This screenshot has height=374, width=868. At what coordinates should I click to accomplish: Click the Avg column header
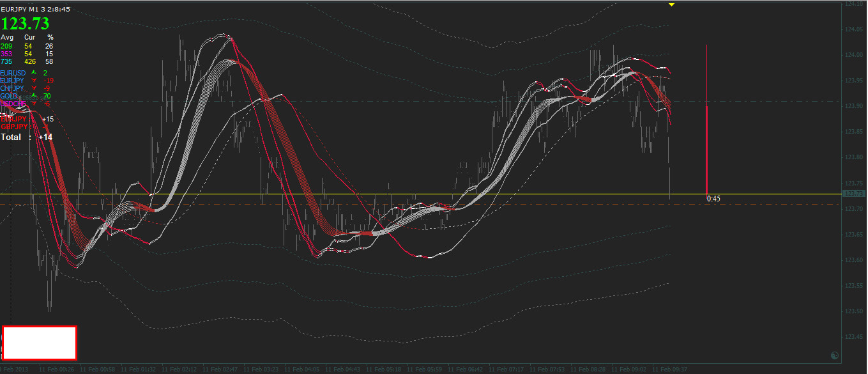pyautogui.click(x=7, y=38)
